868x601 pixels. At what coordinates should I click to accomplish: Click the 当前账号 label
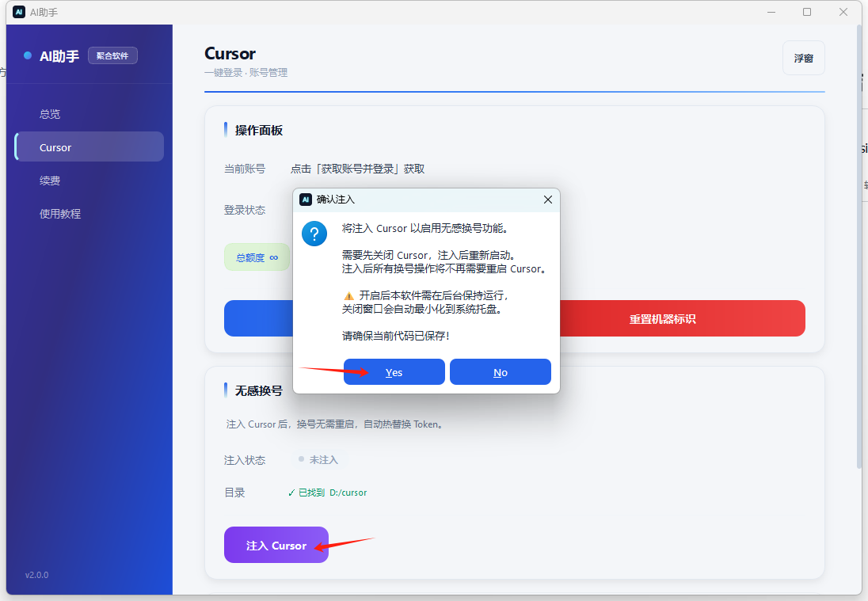(x=245, y=169)
